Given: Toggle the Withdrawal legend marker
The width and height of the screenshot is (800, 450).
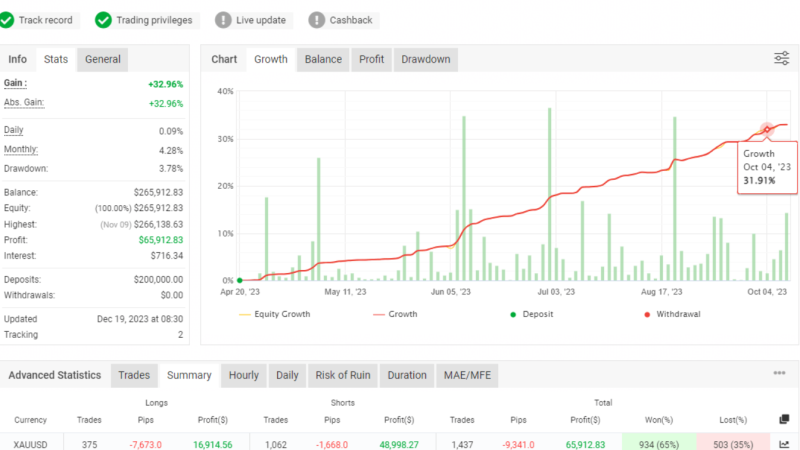Looking at the screenshot, I should click(x=671, y=314).
